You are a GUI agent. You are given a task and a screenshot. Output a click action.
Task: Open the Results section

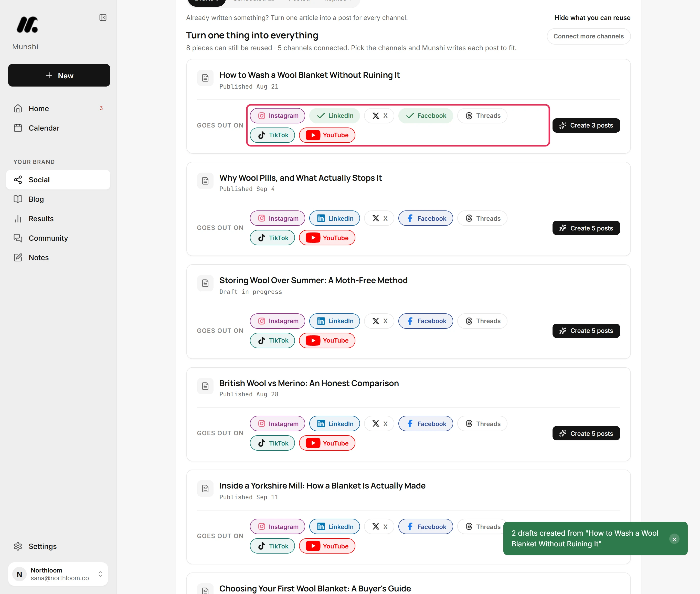tap(58, 219)
